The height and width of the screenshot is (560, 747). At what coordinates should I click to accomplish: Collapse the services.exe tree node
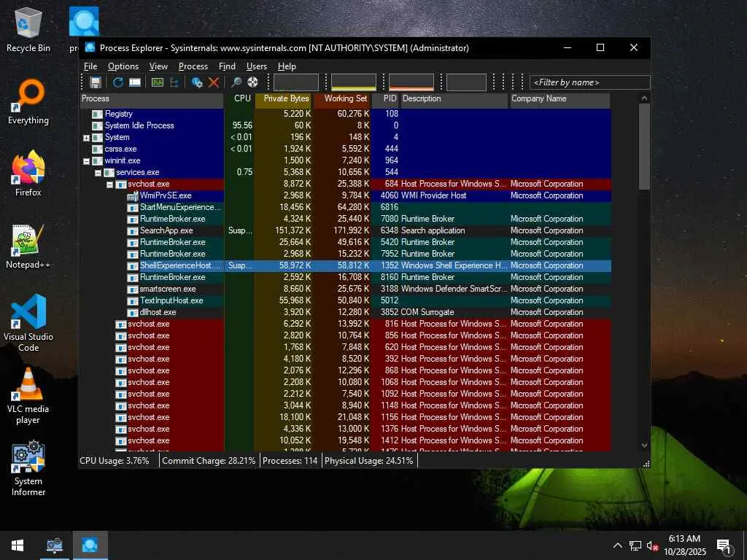click(98, 173)
